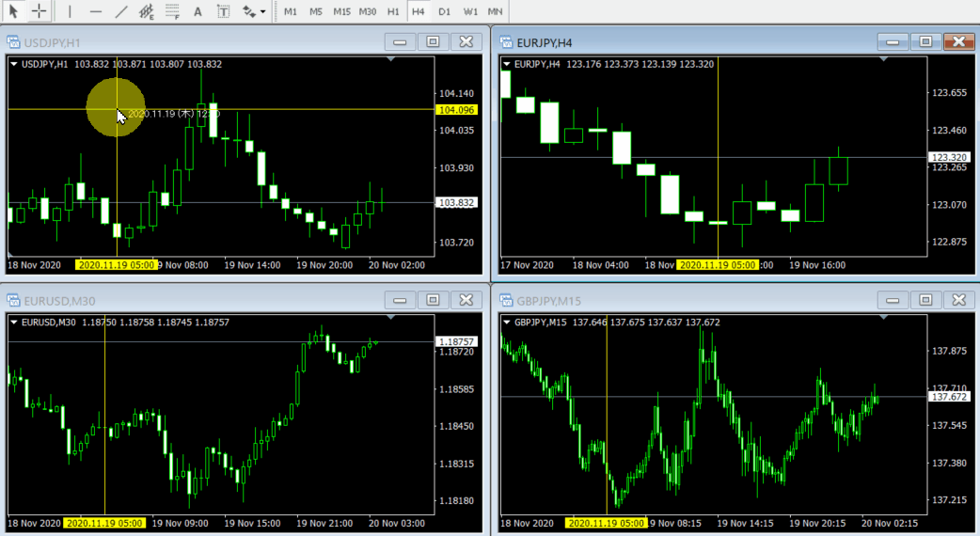Close the USDJPY,H1 chart window
Image resolution: width=980 pixels, height=536 pixels.
pyautogui.click(x=466, y=42)
